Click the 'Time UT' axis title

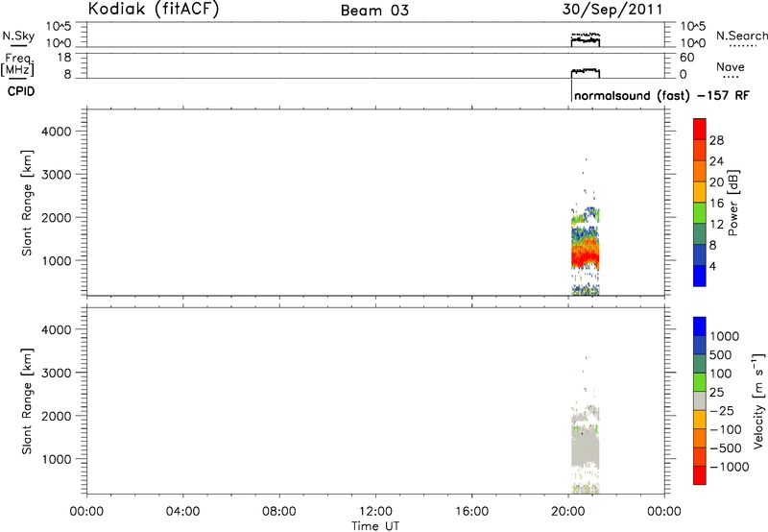375,526
